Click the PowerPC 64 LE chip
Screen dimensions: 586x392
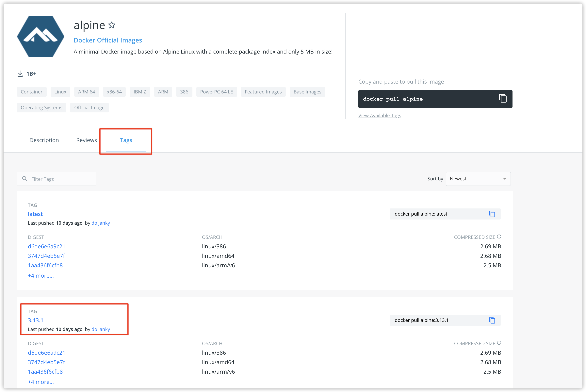(217, 92)
